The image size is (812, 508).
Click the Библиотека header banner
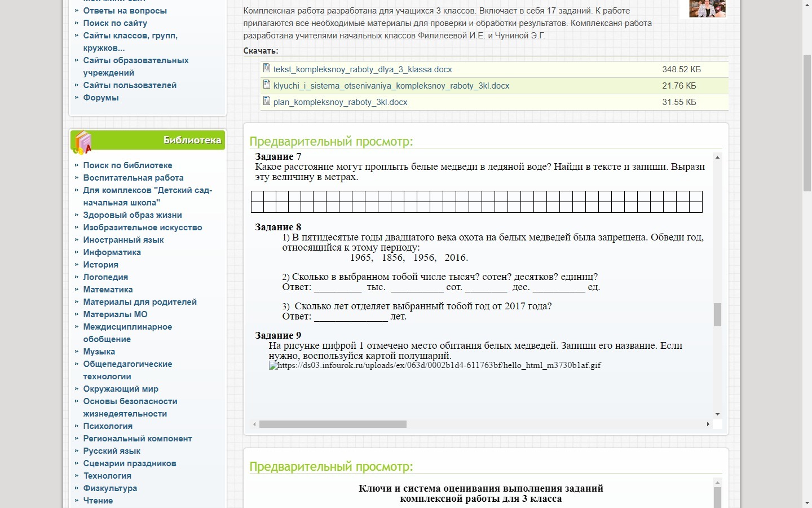148,140
